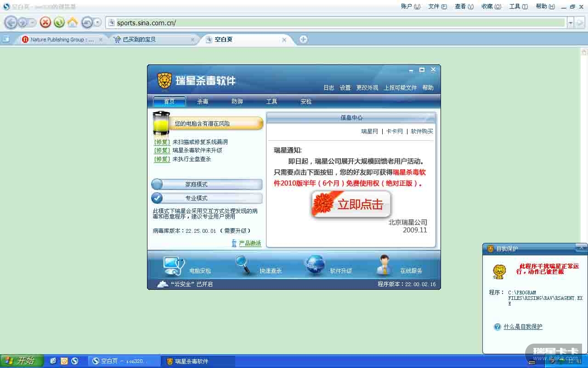This screenshot has width=588, height=368.
Task: Open 日志 in Rising header
Action: pos(329,88)
